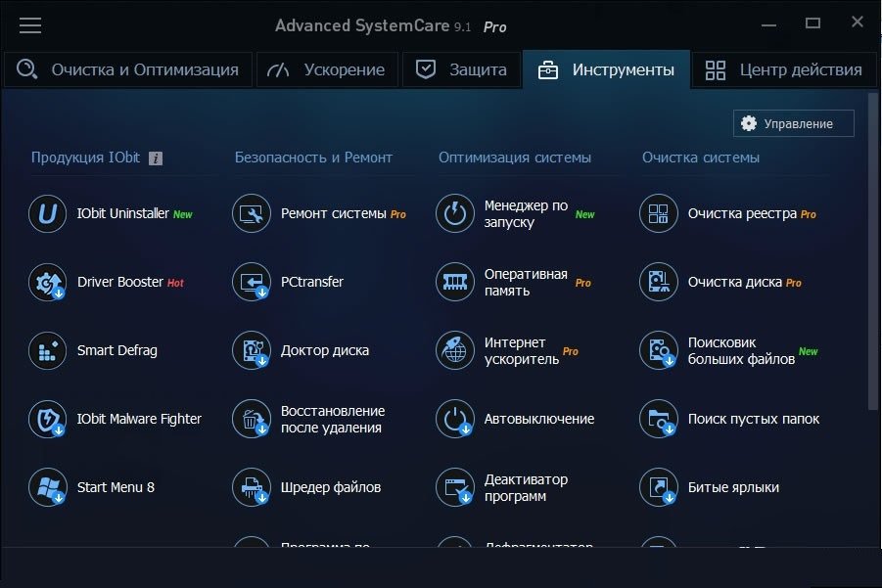Open Восстановление после удаления icon
Image resolution: width=882 pixels, height=588 pixels.
click(x=252, y=419)
